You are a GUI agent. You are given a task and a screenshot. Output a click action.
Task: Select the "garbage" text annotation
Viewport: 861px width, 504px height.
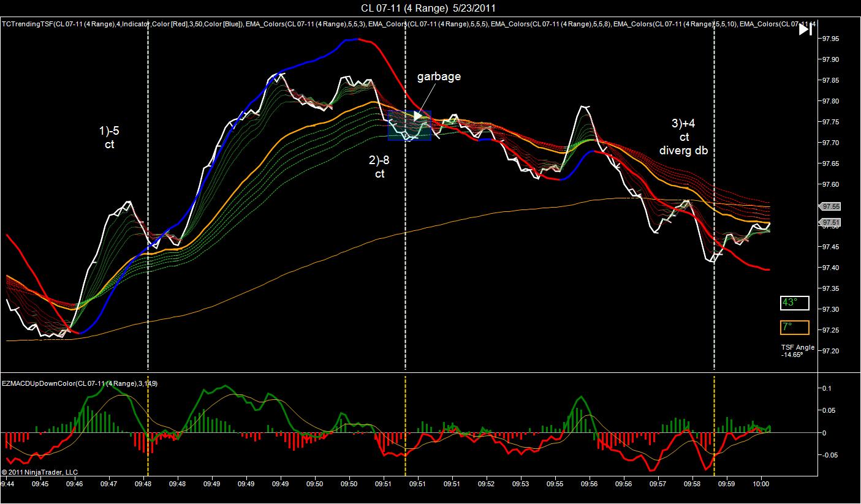[439, 77]
